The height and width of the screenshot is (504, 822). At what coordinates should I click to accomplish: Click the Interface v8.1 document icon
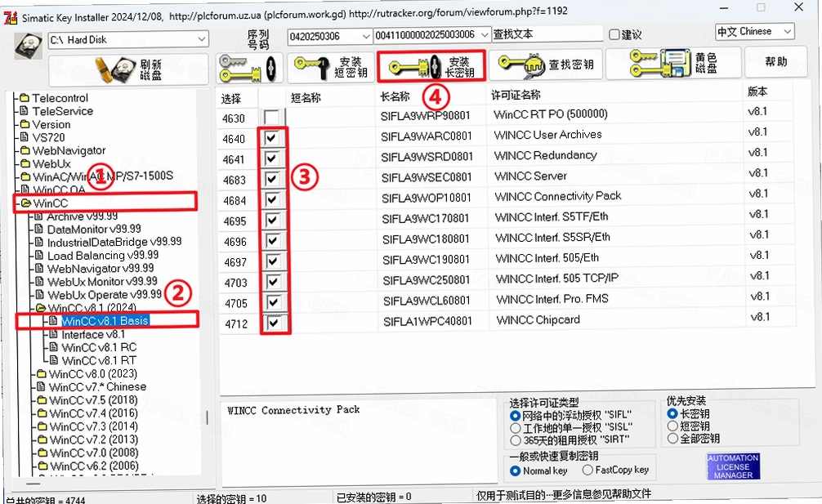[x=53, y=334]
